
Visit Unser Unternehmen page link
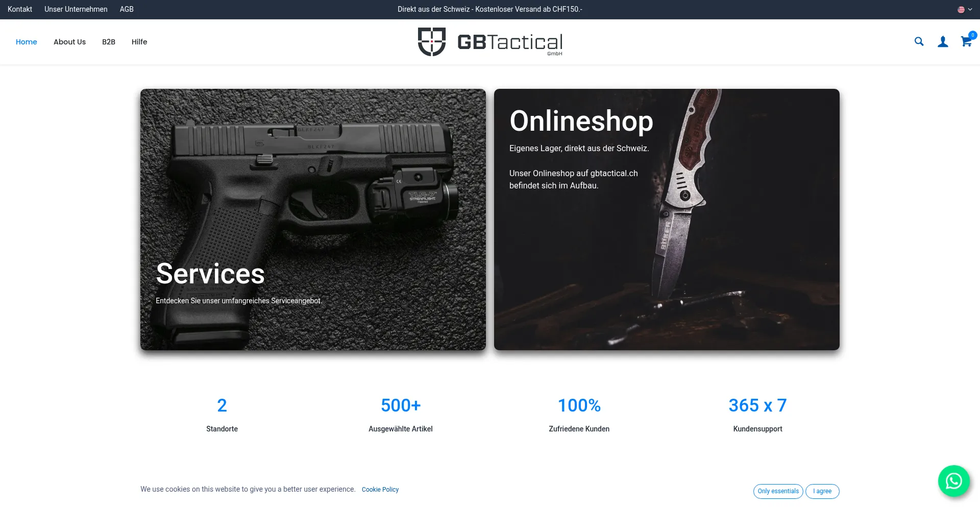76,9
